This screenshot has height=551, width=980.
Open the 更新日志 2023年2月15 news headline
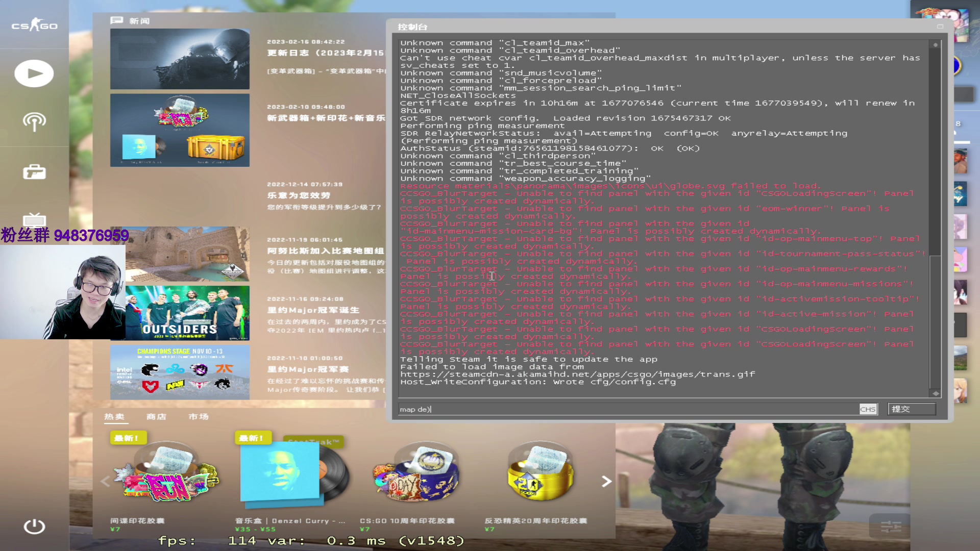pos(326,53)
